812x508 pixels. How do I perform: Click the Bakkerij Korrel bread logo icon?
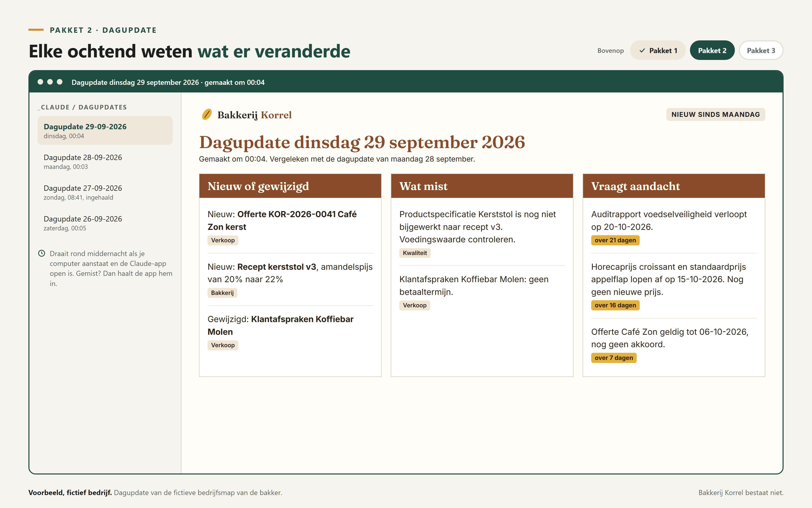207,115
